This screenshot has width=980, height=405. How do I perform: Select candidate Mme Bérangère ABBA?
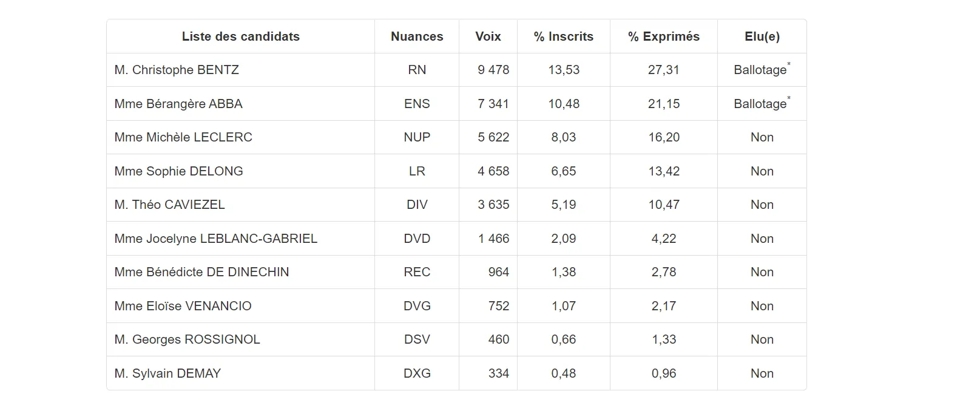[178, 104]
